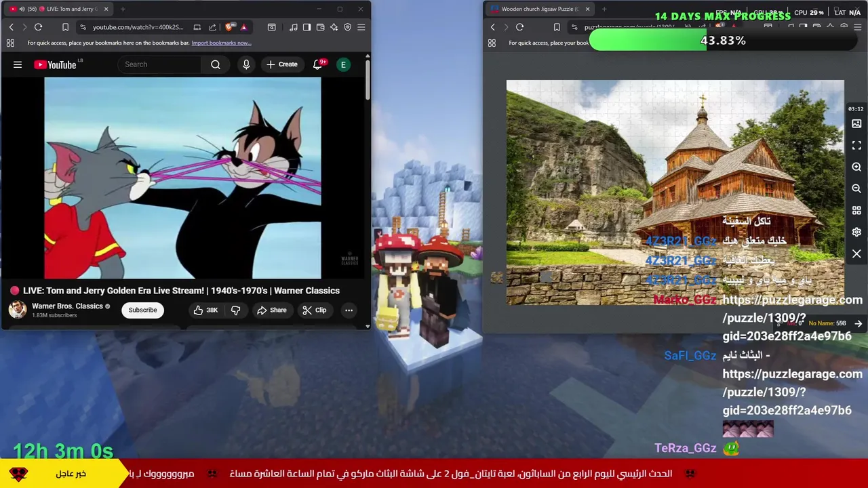The image size is (868, 488).
Task: Open a new tab in puzzle window
Action: (604, 9)
